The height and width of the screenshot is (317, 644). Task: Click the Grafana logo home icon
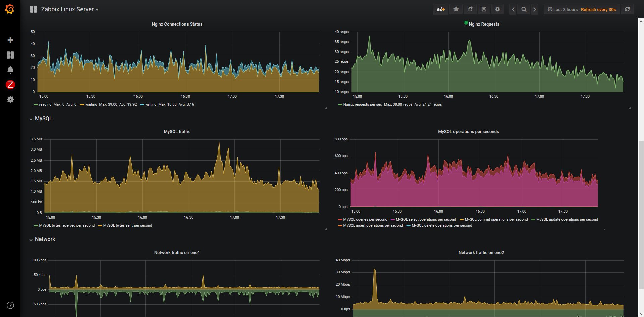pyautogui.click(x=10, y=9)
